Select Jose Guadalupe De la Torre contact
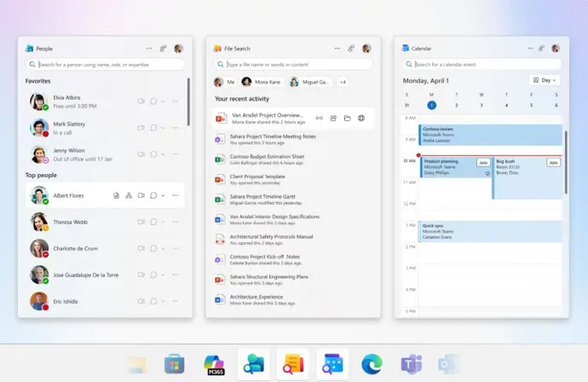Image resolution: width=588 pixels, height=382 pixels. pyautogui.click(x=105, y=275)
